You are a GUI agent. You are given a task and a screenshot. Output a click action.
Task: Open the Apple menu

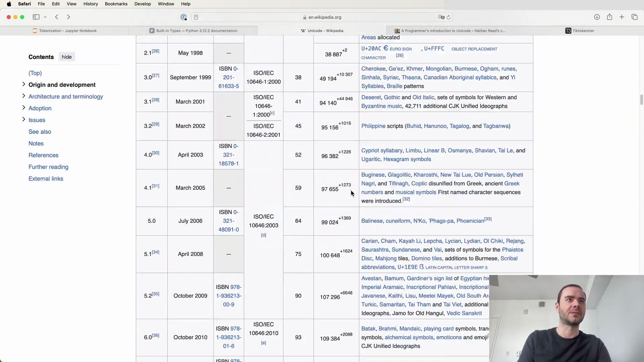[9, 4]
